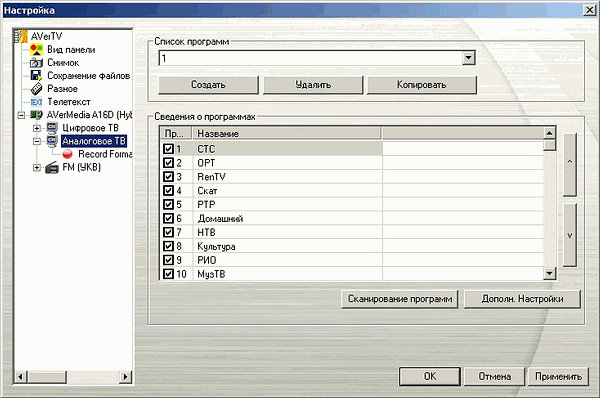The height and width of the screenshot is (398, 600).
Task: Click the AVerMedia A16D card icon
Action: [36, 114]
